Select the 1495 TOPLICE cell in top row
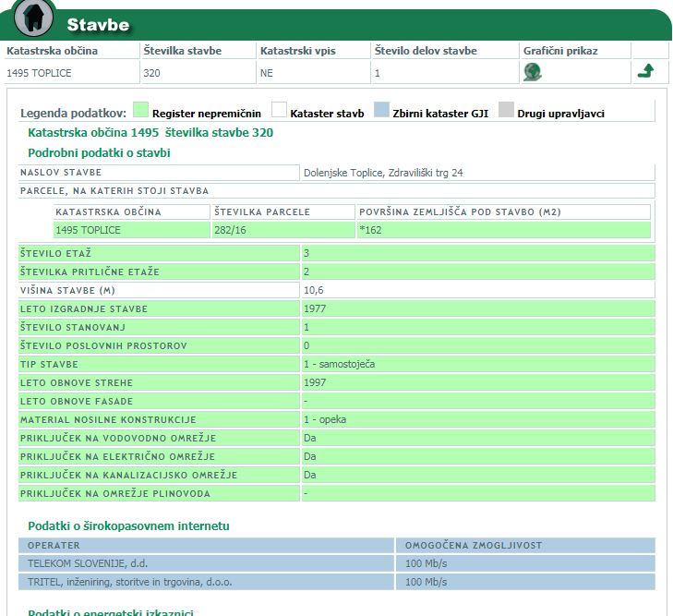This screenshot has width=673, height=616. point(39,72)
